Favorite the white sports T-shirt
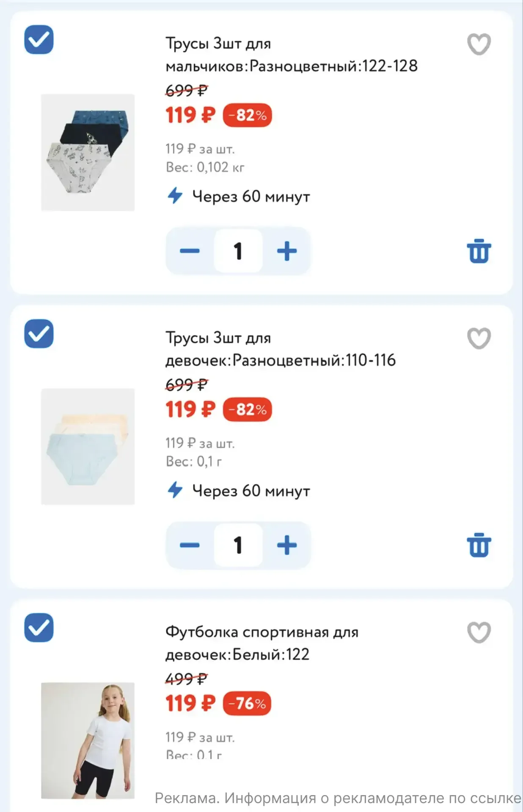The height and width of the screenshot is (812, 523). click(x=479, y=632)
